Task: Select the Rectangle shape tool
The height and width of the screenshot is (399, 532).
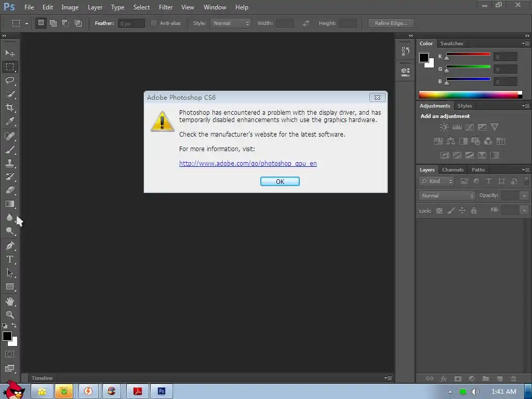Action: (x=10, y=287)
